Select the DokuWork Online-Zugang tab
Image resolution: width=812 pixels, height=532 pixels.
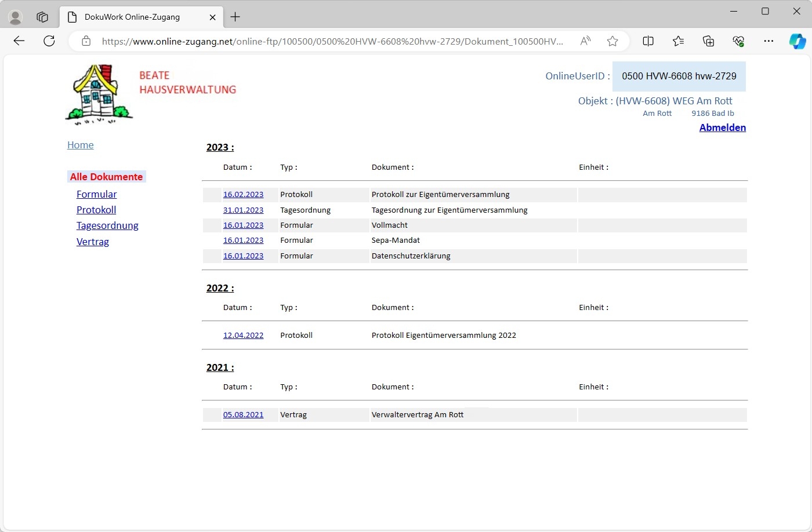pos(140,17)
